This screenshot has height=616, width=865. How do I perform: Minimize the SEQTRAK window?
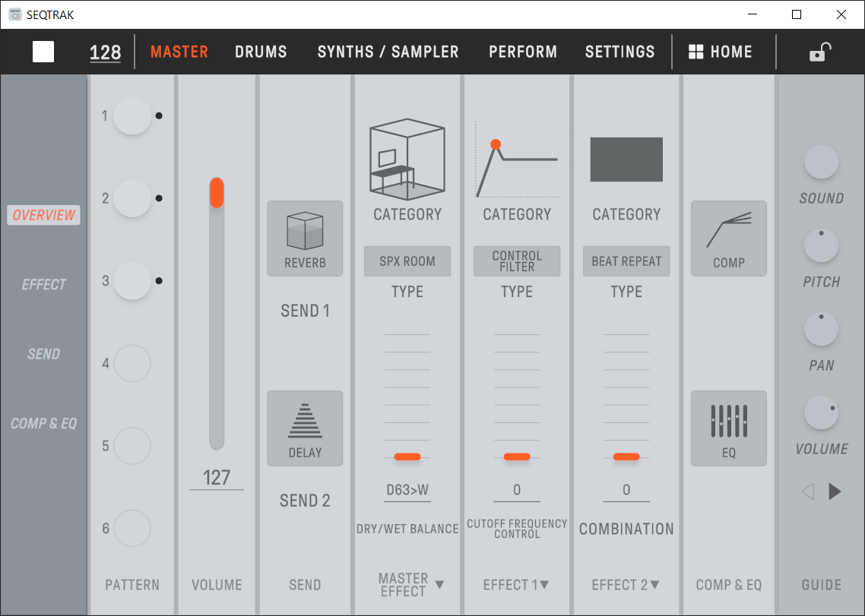(x=752, y=14)
